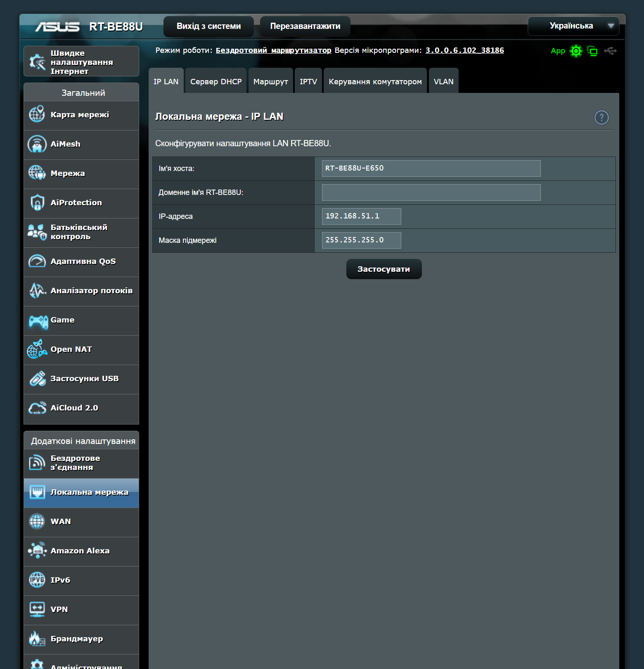Image resolution: width=644 pixels, height=669 pixels.
Task: Click the Доменне ім'я RT-BE88U field
Action: (x=431, y=192)
